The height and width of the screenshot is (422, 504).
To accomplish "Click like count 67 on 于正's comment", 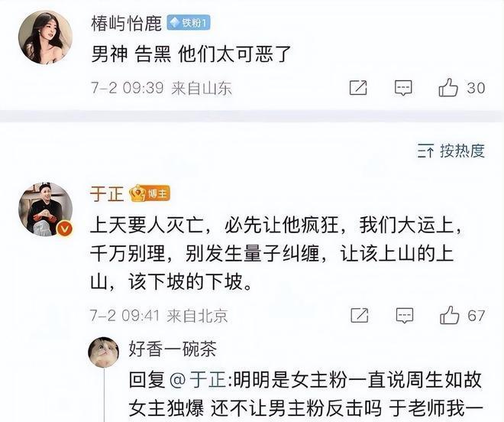I will click(x=476, y=316).
